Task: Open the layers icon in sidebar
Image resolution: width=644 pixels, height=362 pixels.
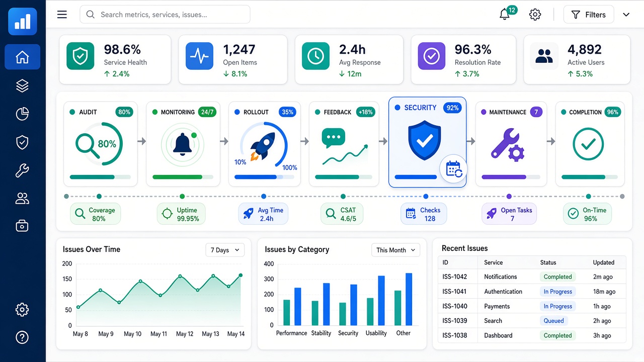Action: tap(22, 86)
